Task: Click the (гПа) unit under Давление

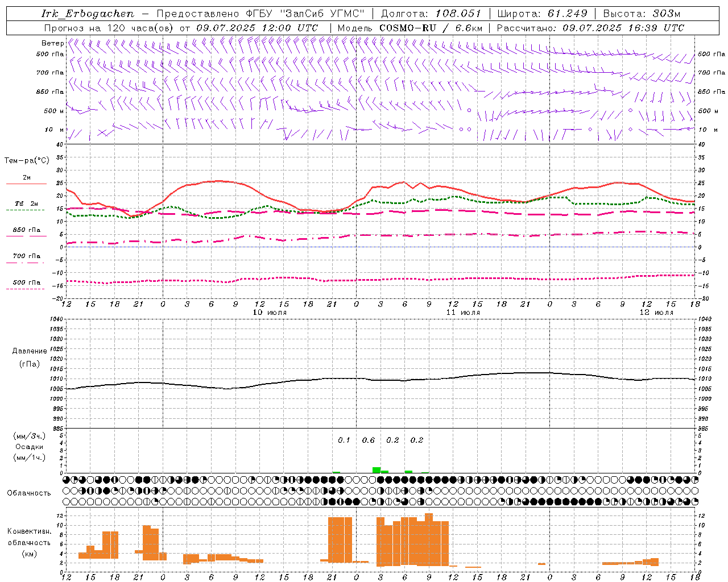Action: click(30, 364)
